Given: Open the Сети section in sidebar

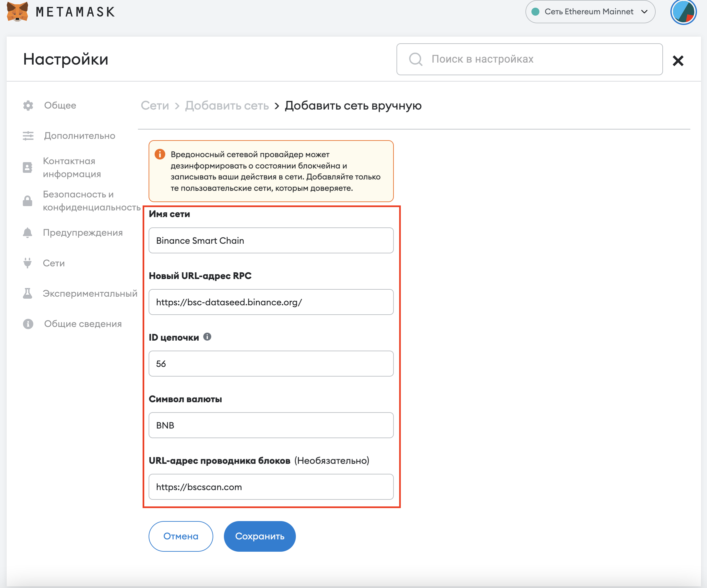Looking at the screenshot, I should [54, 263].
